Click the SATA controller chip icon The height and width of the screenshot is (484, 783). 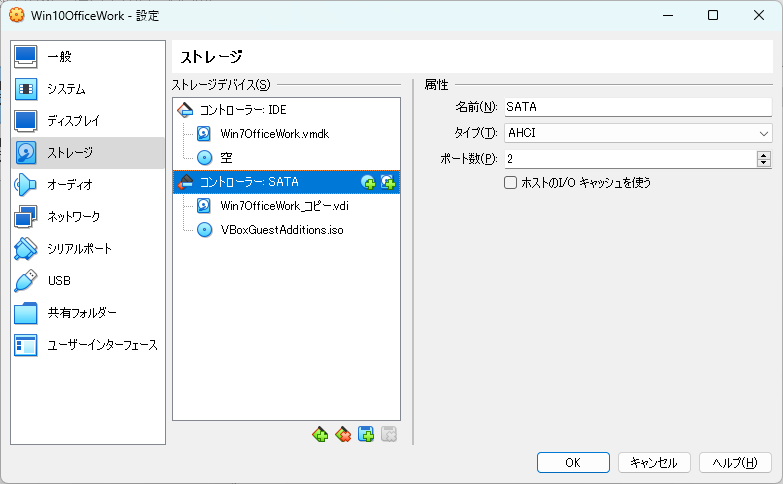(x=185, y=182)
